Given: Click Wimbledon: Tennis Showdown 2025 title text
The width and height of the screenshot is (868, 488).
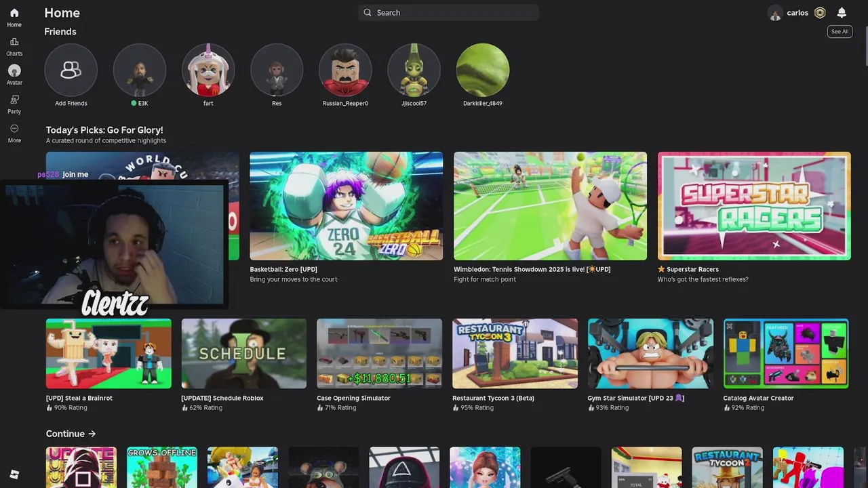Looking at the screenshot, I should coord(532,269).
